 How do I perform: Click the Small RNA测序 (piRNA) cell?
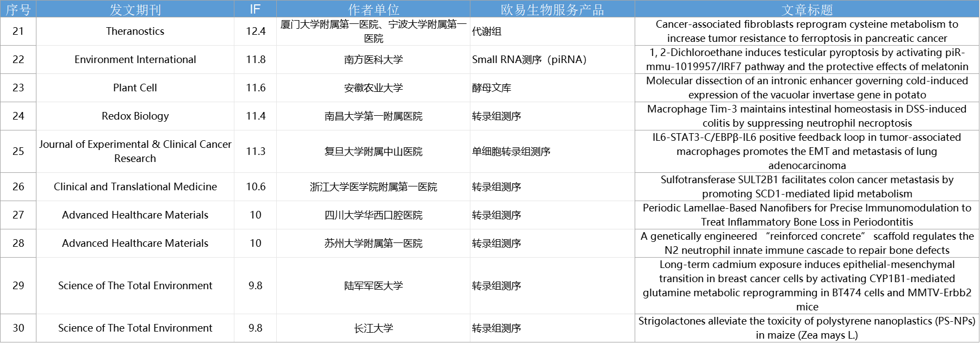(x=552, y=59)
